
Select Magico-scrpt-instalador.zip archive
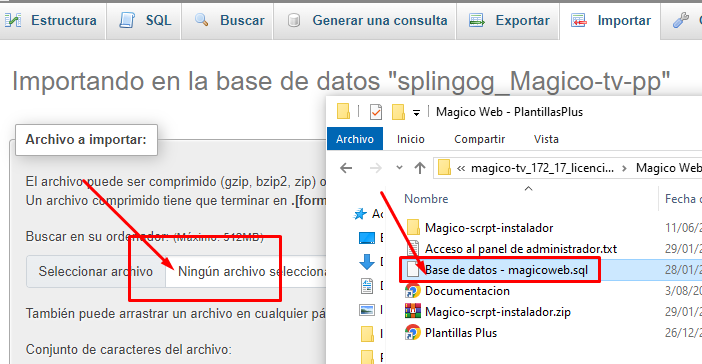click(x=497, y=312)
